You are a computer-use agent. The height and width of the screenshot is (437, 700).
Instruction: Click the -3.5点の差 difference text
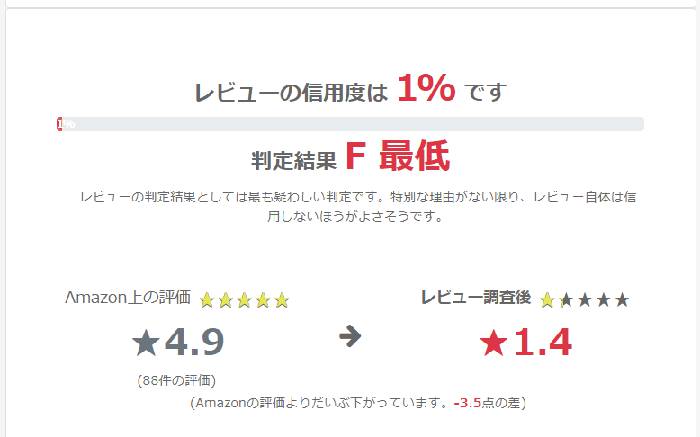(487, 403)
